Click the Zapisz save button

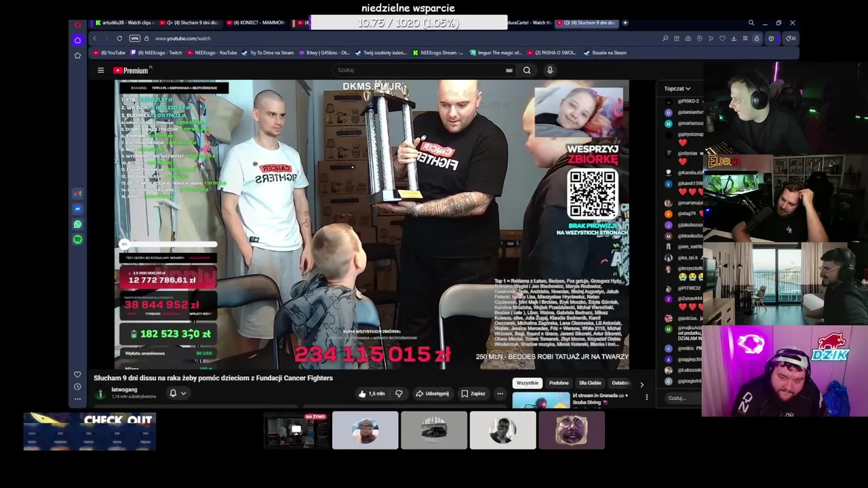point(473,393)
